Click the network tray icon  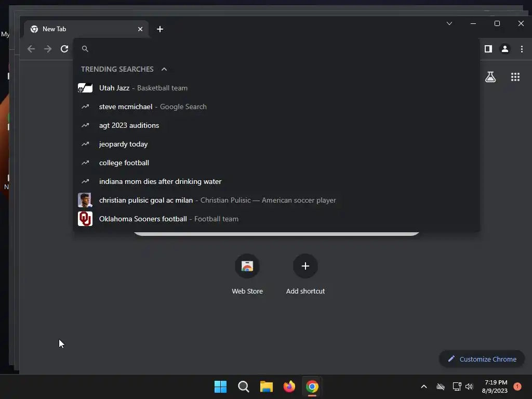click(457, 387)
